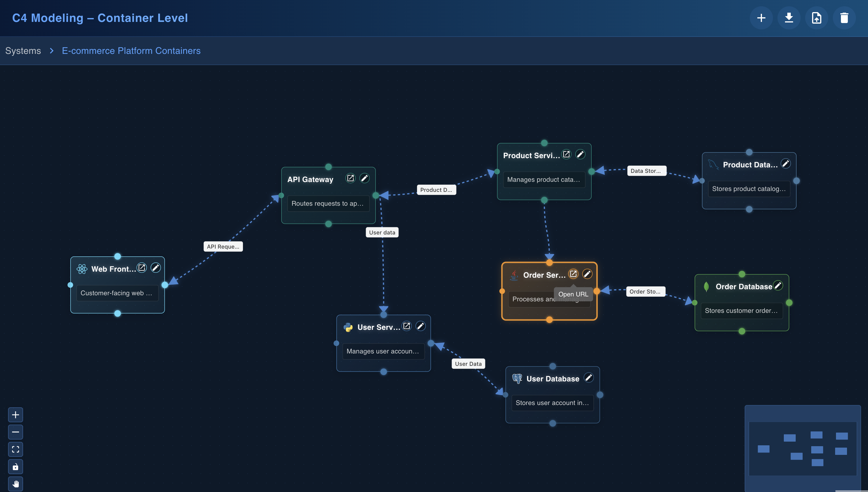Edit the Web Frontend node

[156, 268]
